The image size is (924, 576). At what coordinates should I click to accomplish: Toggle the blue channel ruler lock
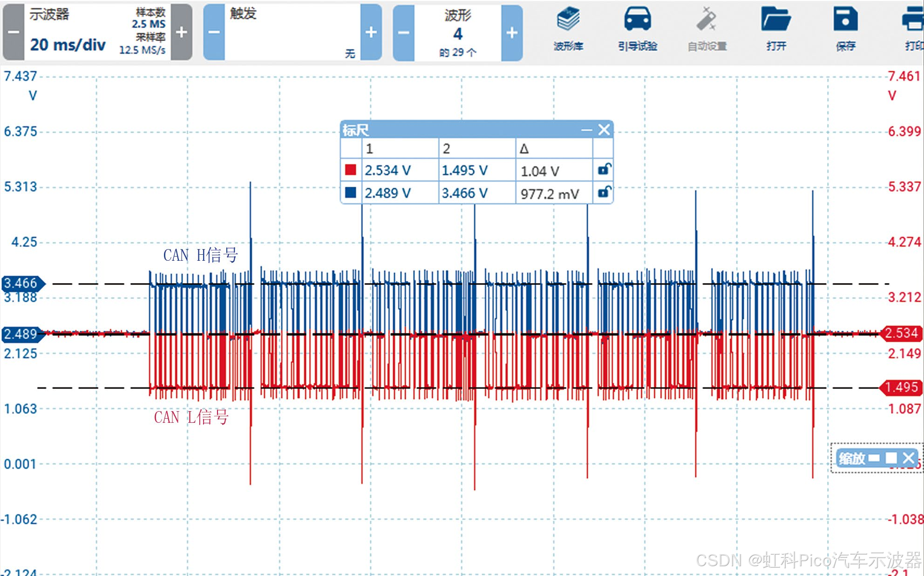point(604,192)
